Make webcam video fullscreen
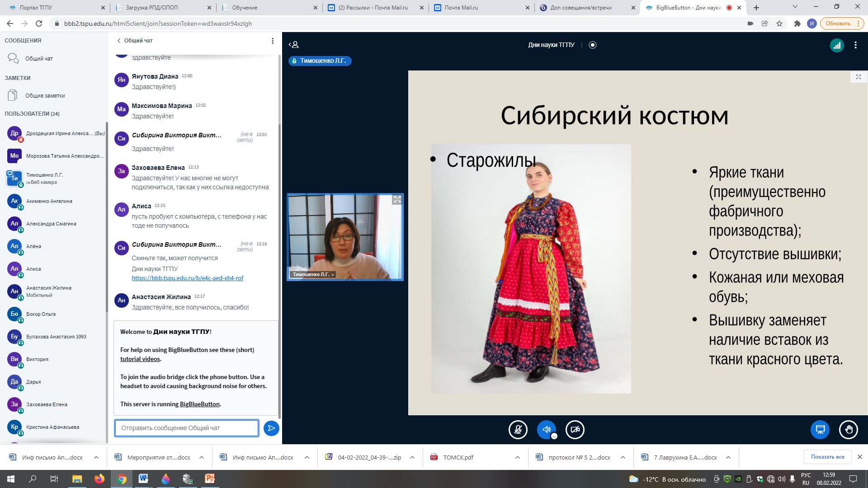Screen dimensions: 868x488 coord(397,199)
